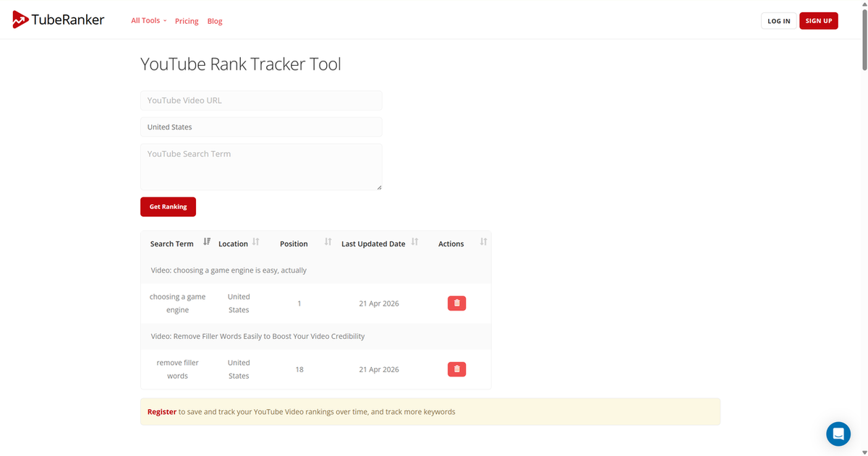Screen dimensions: 868x456
Task: Click the scrollbar down arrow
Action: point(864,452)
